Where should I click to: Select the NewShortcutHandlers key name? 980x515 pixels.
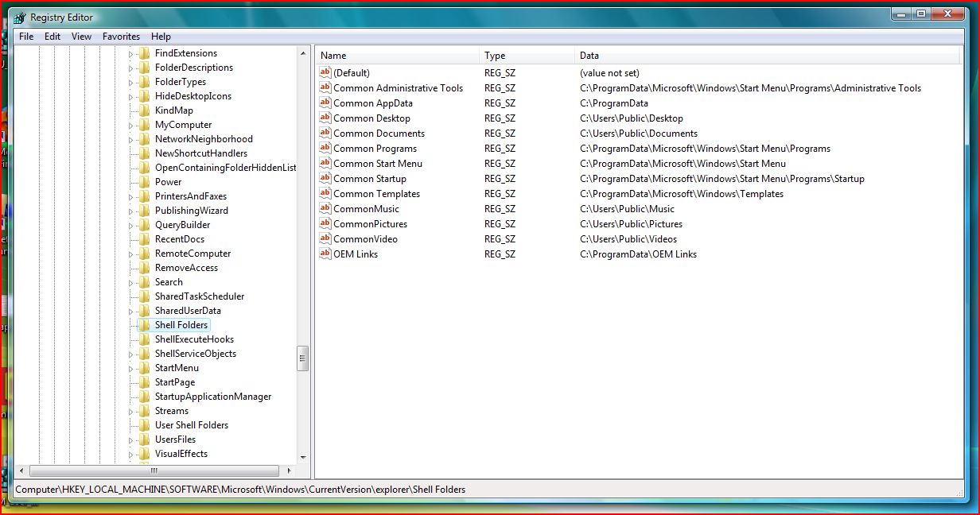201,153
